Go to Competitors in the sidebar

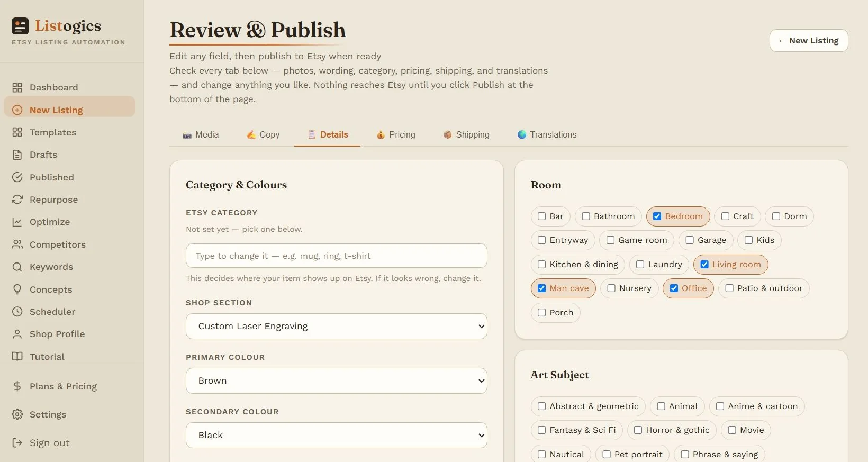click(69, 244)
